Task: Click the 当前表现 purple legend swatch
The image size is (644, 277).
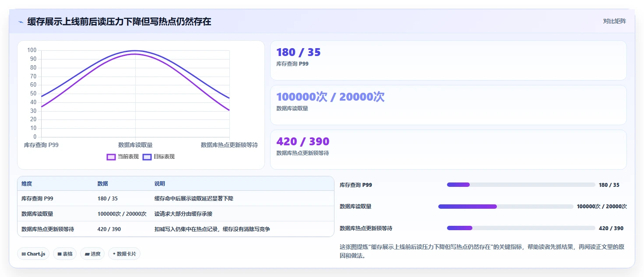Action: tap(111, 157)
